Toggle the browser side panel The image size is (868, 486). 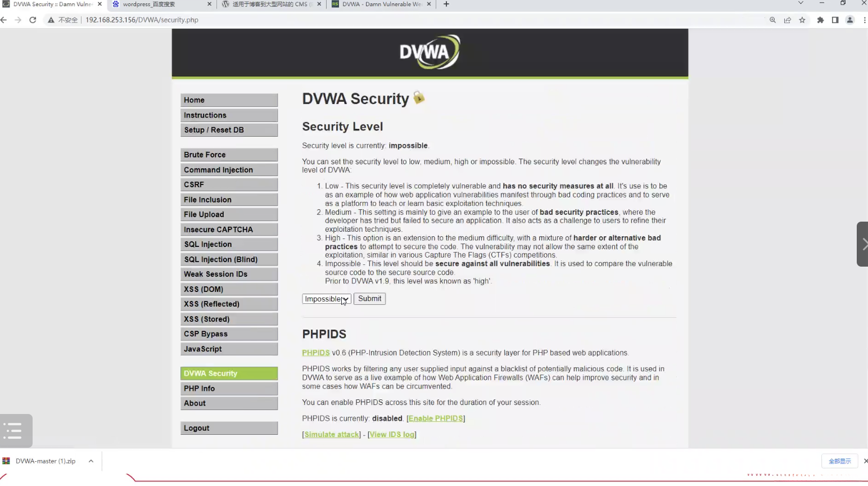click(835, 20)
